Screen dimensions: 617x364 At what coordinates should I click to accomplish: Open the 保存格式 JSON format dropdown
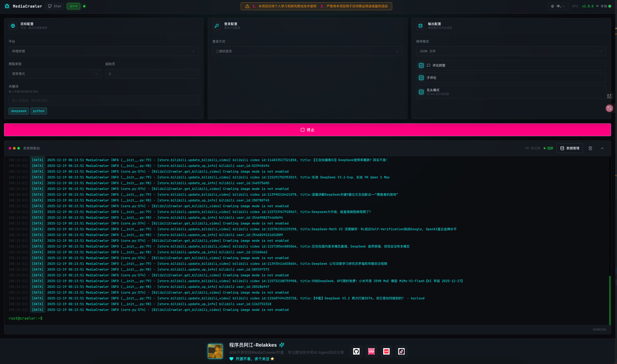coord(511,51)
